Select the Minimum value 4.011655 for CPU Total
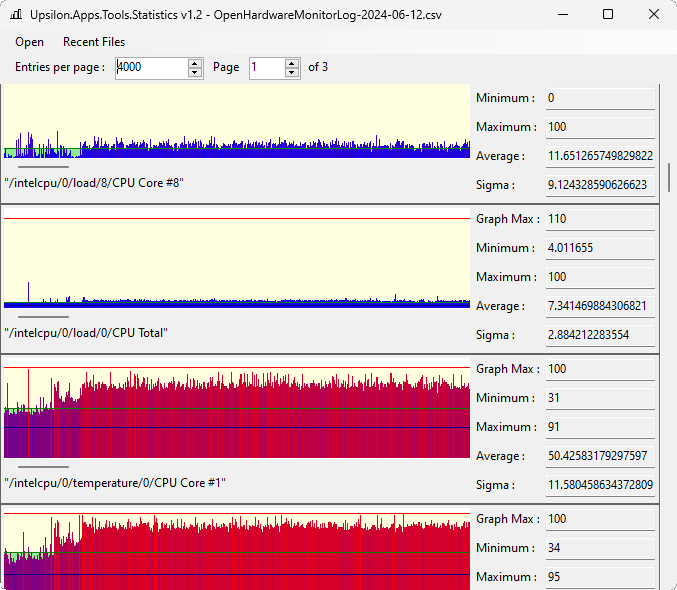 click(x=599, y=248)
